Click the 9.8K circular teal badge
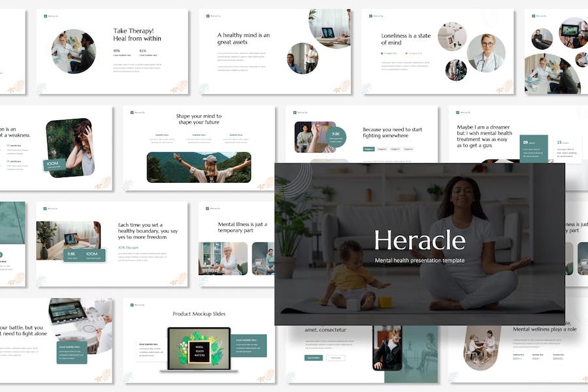This screenshot has height=392, width=588. [336, 137]
